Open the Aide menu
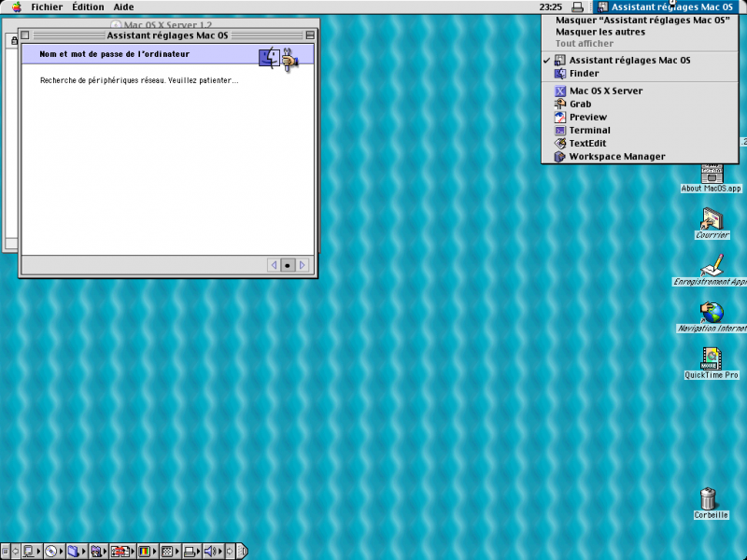 pos(123,7)
